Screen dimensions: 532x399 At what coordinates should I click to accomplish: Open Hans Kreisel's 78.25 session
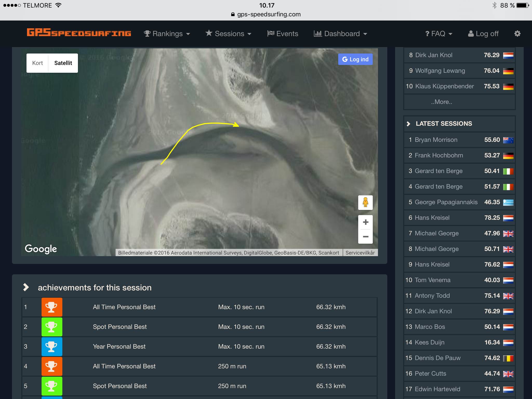[x=432, y=218]
